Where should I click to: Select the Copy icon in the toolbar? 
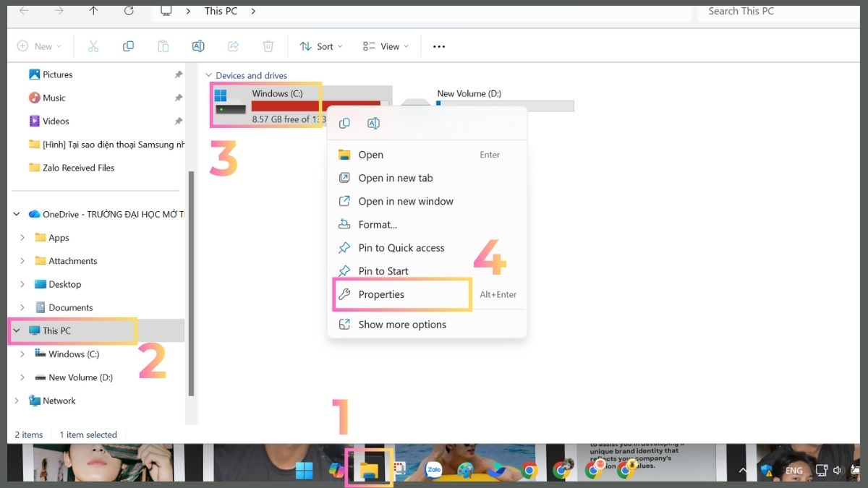[x=128, y=46]
